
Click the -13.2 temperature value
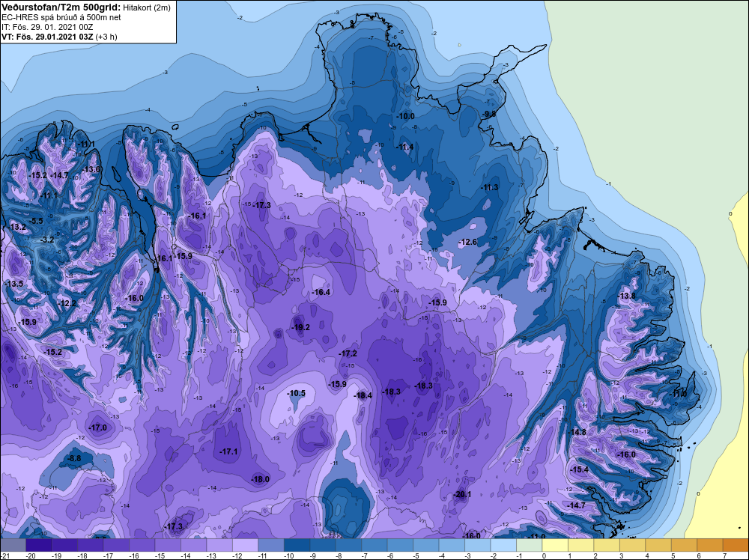point(17,228)
